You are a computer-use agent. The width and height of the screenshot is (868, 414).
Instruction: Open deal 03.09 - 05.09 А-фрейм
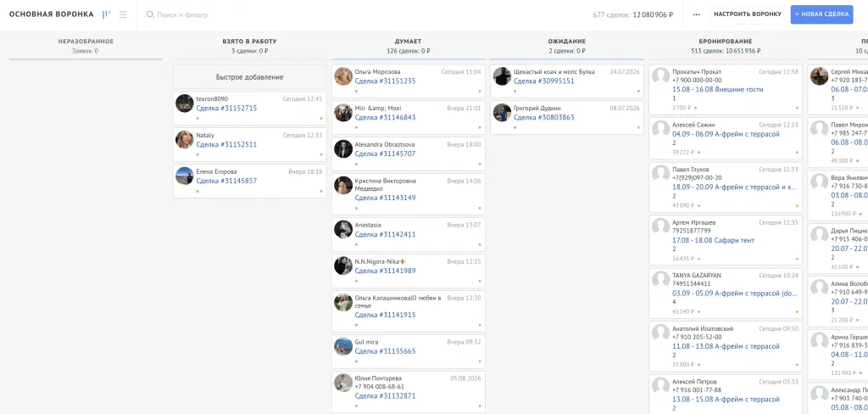pos(735,294)
